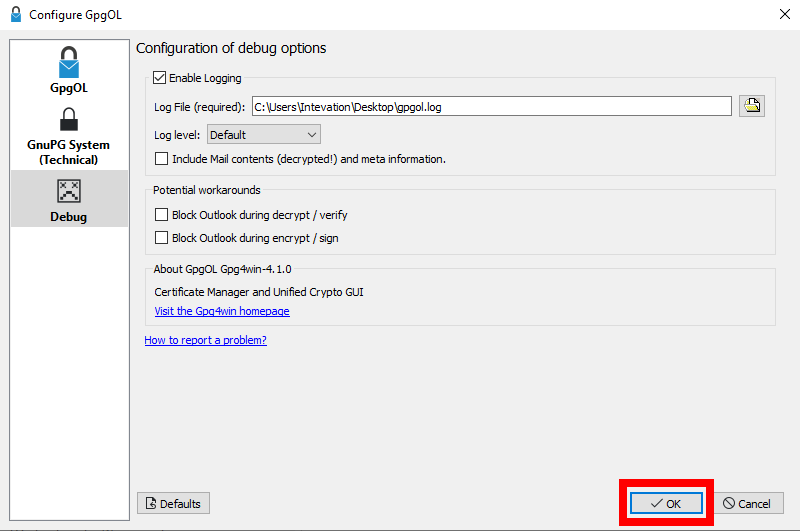This screenshot has height=531, width=800.
Task: Visit the Gpg4win homepage link
Action: (222, 311)
